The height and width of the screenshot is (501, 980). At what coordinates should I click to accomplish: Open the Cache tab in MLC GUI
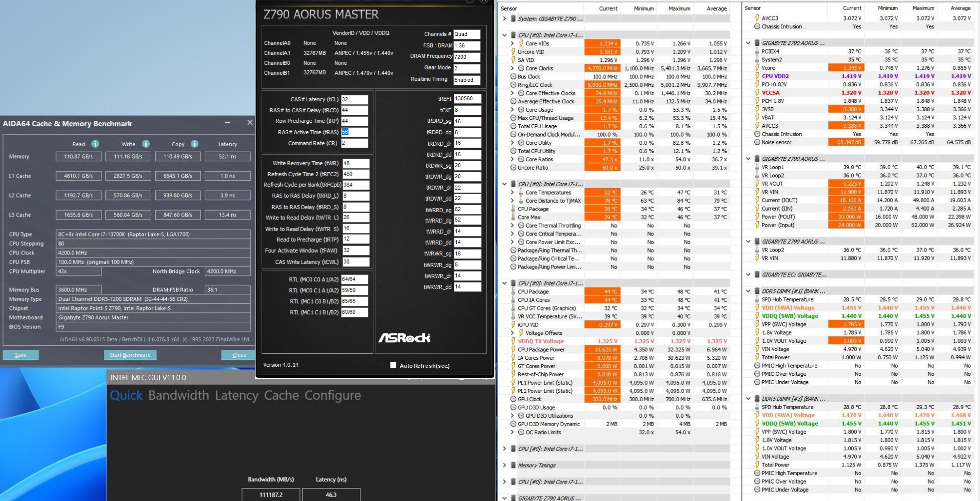pos(282,395)
